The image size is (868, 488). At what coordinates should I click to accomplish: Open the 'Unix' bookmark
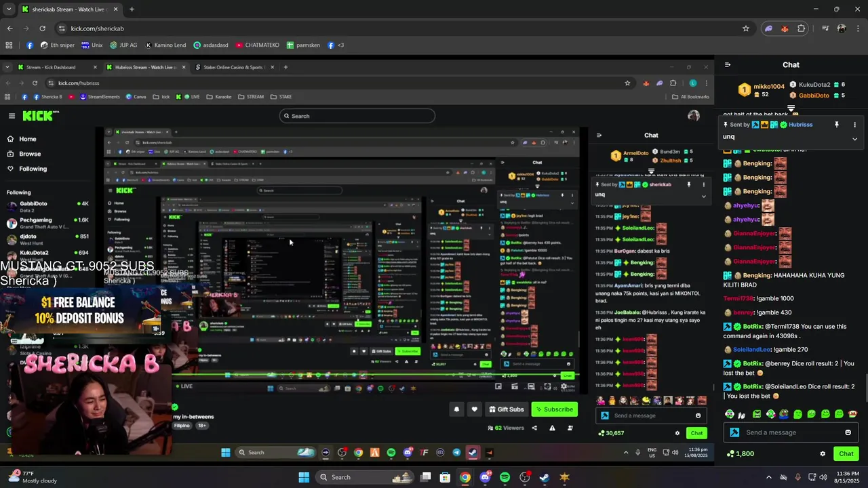coord(92,45)
